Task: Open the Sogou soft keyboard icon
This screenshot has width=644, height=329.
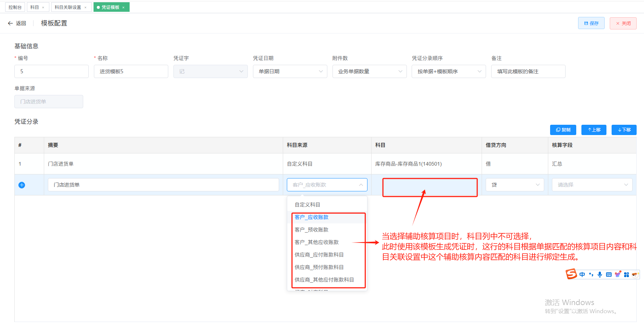Action: (x=609, y=275)
